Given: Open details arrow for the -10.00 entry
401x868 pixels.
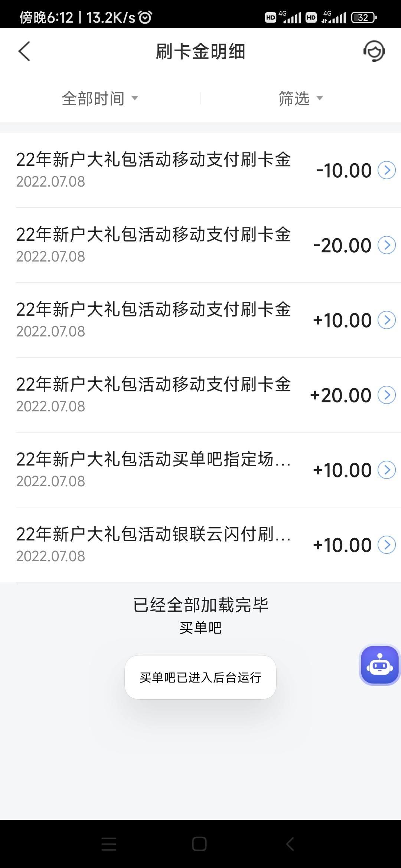Looking at the screenshot, I should click(387, 170).
